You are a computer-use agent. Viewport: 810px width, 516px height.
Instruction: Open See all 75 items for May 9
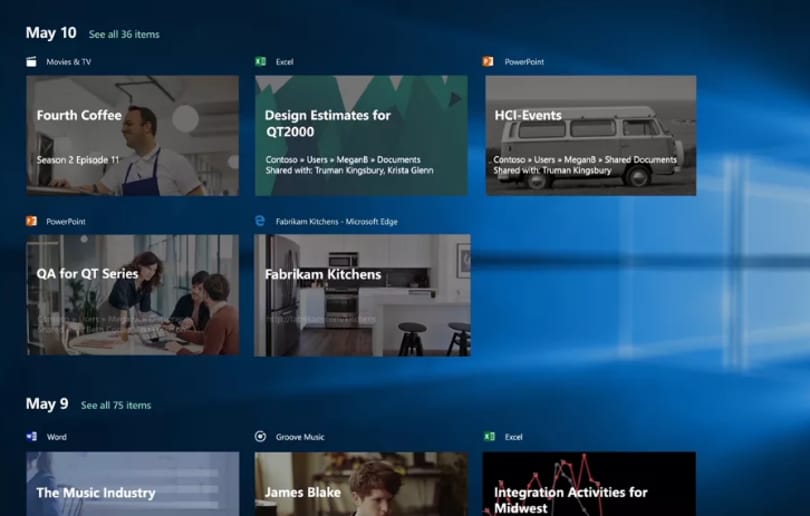coord(116,405)
